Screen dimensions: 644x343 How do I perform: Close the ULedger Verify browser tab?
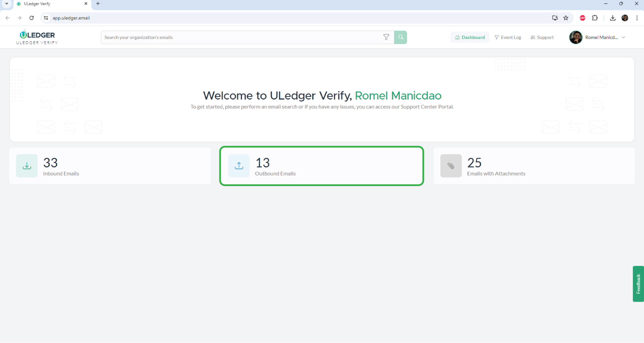pos(86,4)
